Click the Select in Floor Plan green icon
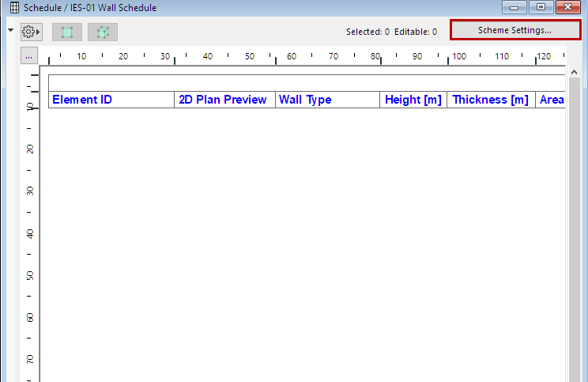 [x=67, y=32]
